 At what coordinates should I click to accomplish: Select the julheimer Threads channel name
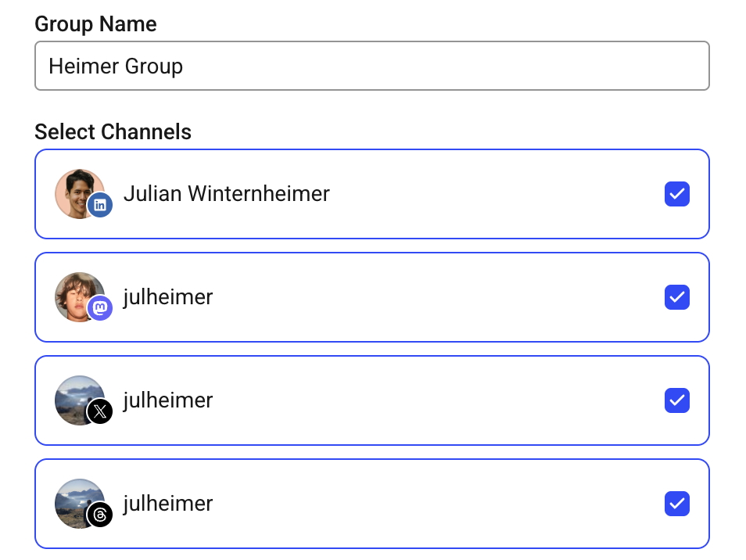(168, 504)
